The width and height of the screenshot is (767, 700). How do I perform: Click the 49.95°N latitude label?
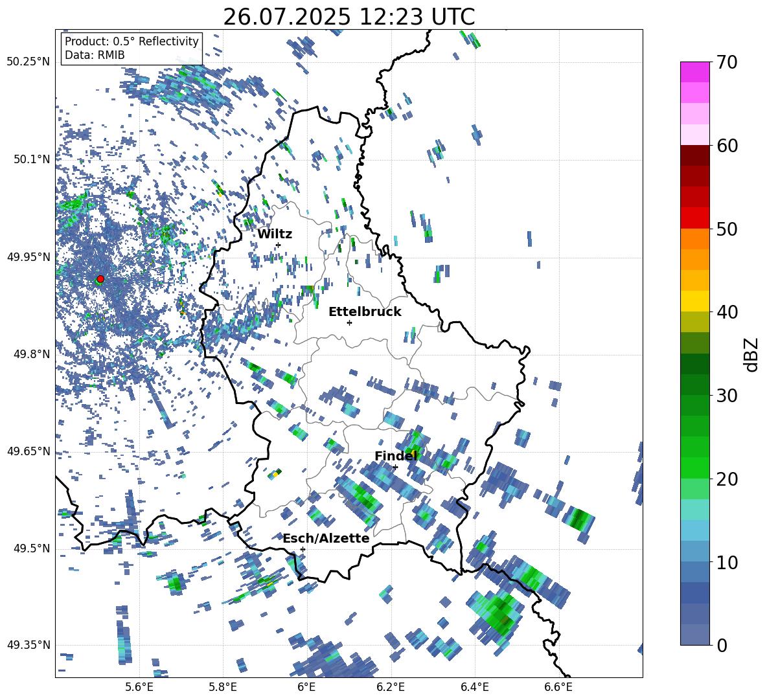coord(29,256)
